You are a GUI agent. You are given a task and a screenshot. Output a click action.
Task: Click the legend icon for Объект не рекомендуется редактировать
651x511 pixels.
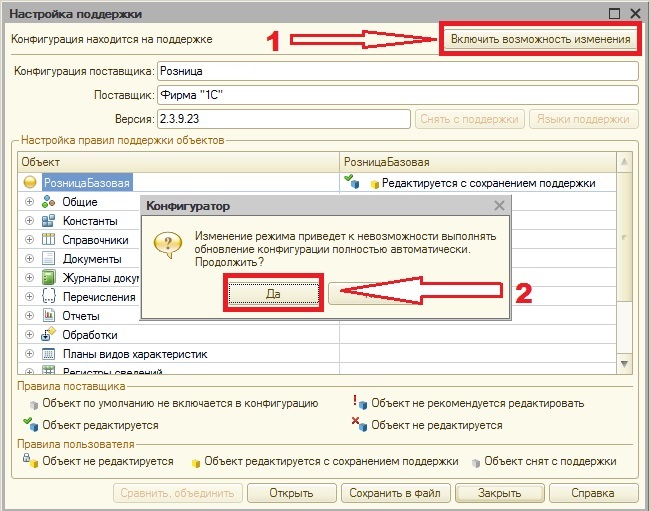[360, 403]
